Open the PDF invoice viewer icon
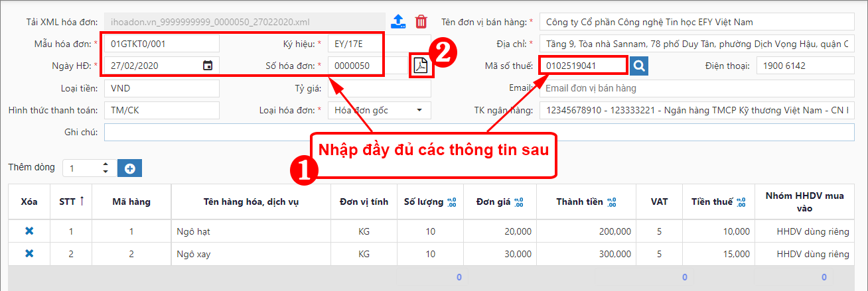Viewport: 868px width, 291px height. coord(421,66)
